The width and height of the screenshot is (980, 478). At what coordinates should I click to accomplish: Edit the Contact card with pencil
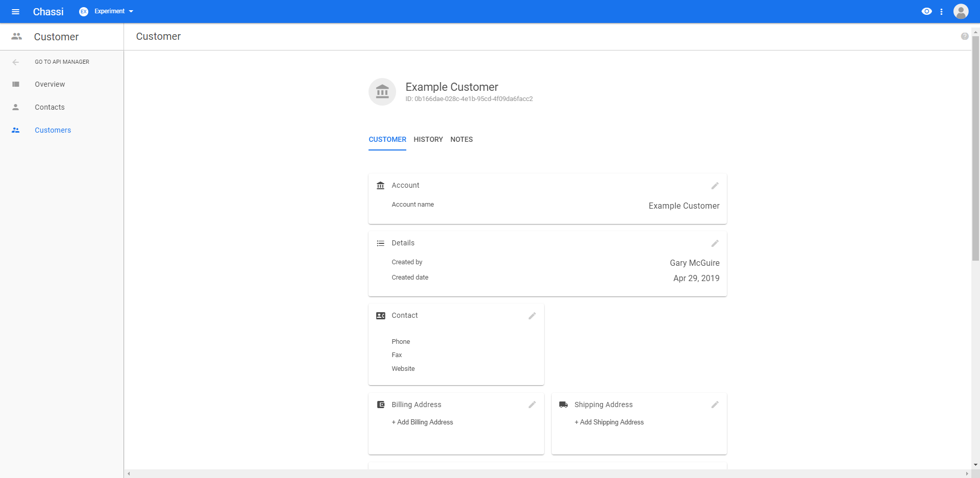(532, 316)
